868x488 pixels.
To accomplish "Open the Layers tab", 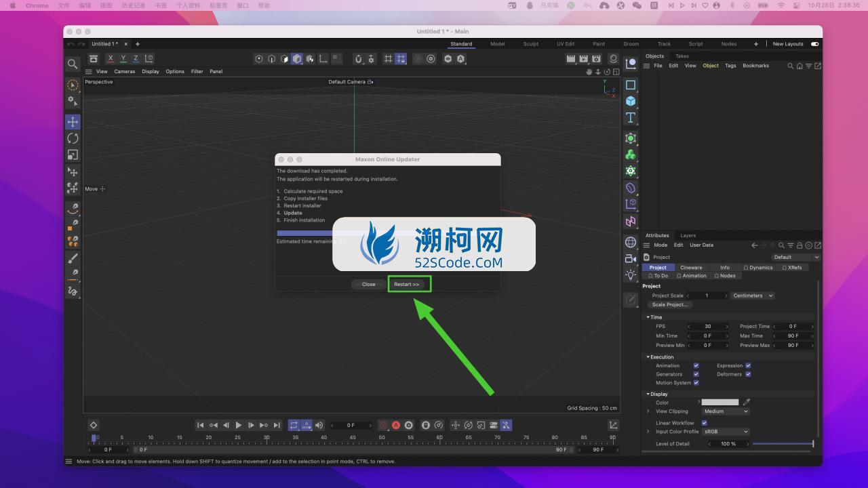I will (x=688, y=236).
